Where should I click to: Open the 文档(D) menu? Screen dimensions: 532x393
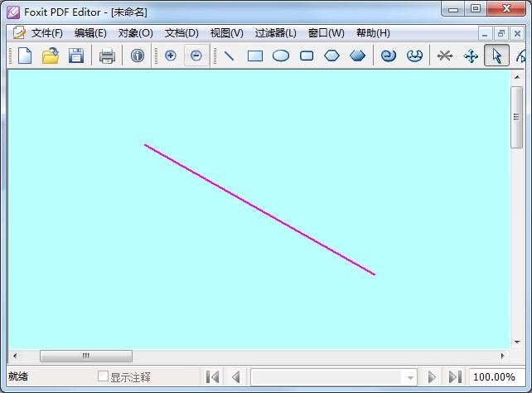coord(181,33)
